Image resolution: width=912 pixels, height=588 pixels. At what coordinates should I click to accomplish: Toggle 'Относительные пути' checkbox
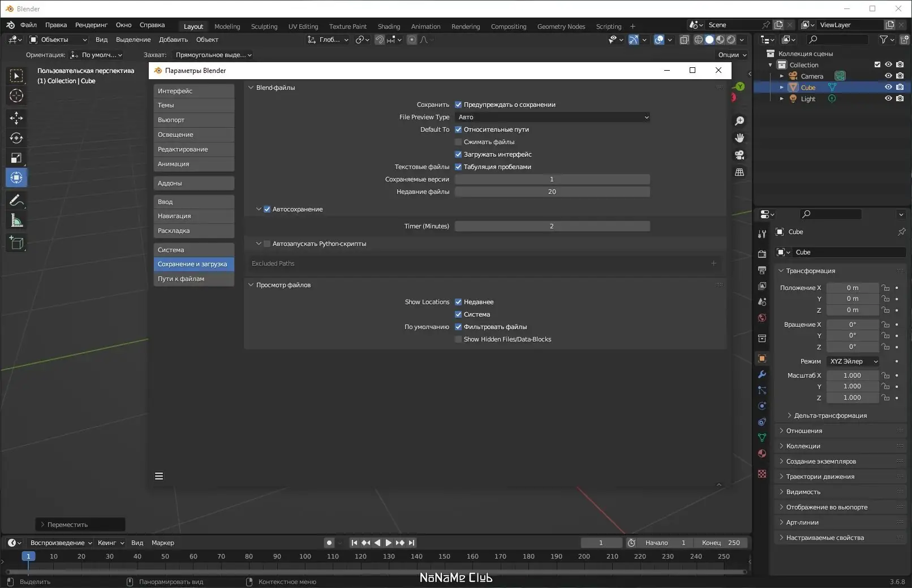(x=458, y=129)
